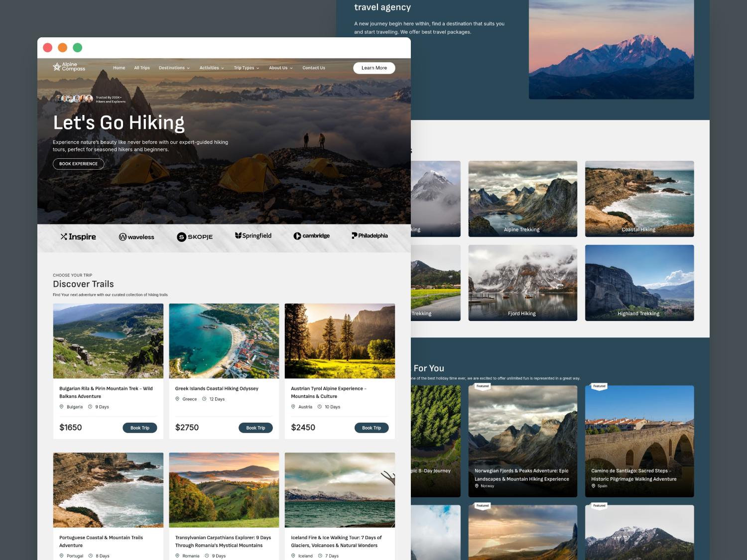Click the waveless brand logo

(x=136, y=237)
